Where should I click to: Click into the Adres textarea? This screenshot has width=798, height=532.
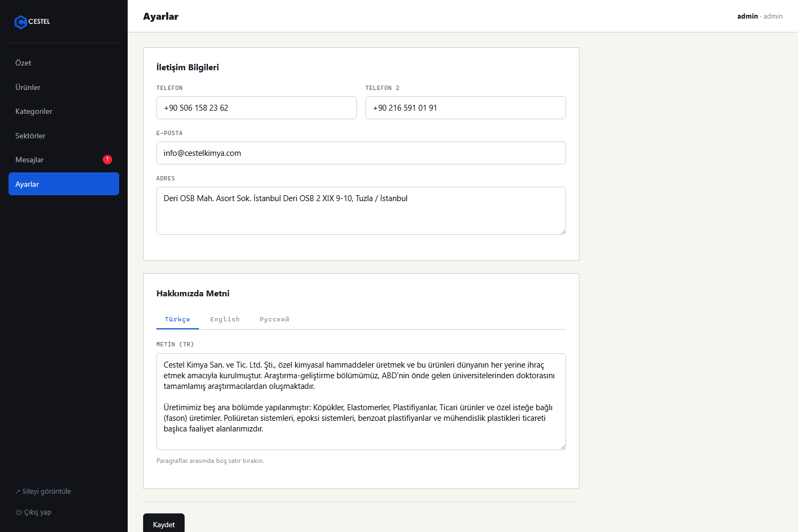361,211
